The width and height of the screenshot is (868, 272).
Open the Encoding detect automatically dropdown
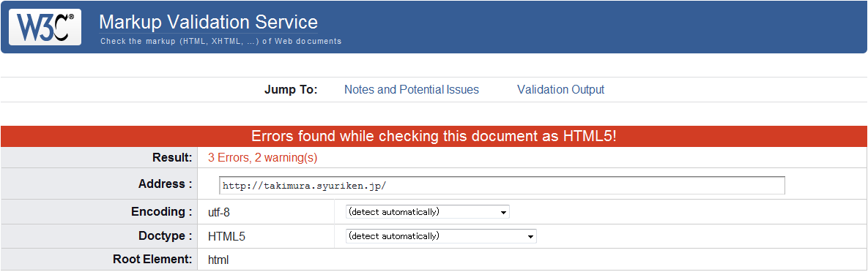(427, 212)
